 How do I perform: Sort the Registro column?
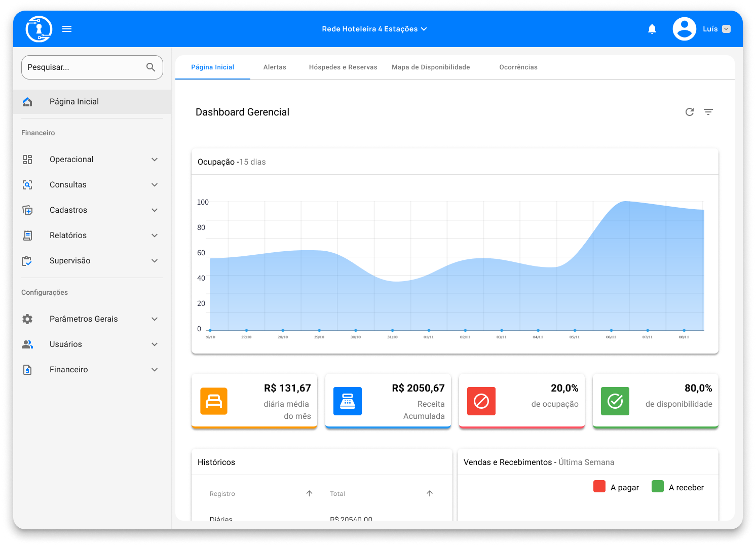[x=309, y=493]
